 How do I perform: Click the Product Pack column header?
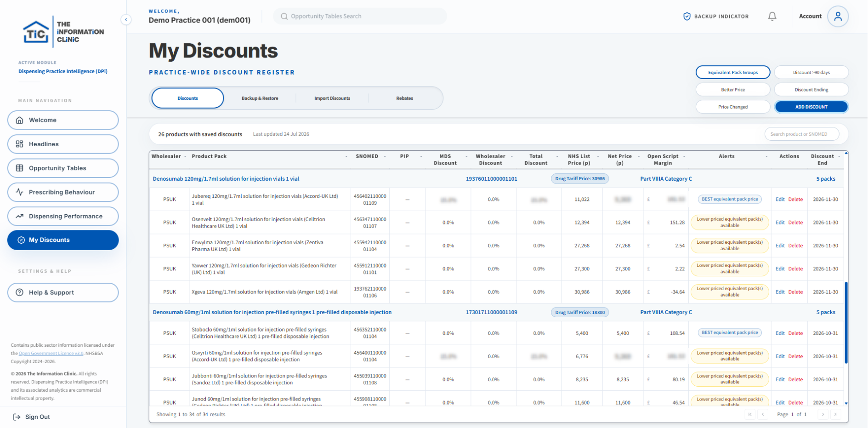[209, 156]
